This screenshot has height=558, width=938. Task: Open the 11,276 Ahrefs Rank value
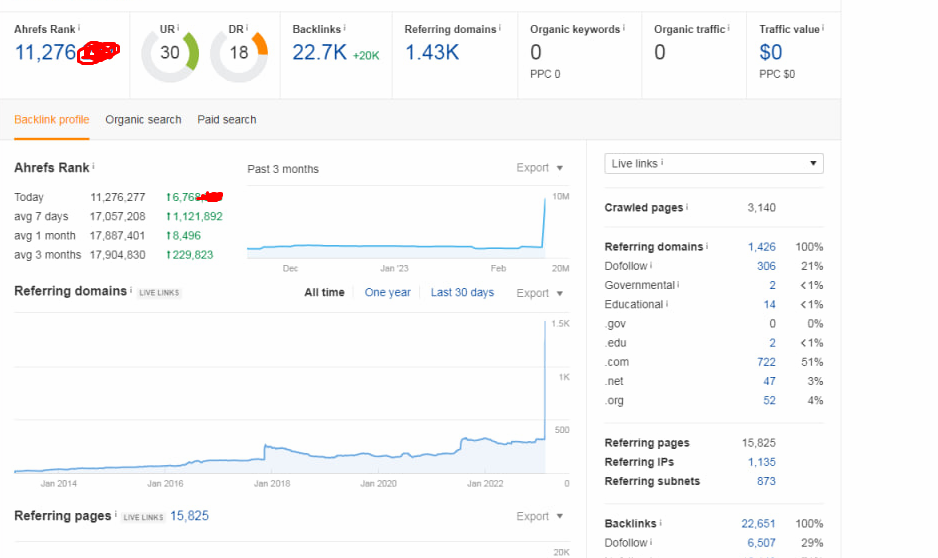tap(45, 53)
